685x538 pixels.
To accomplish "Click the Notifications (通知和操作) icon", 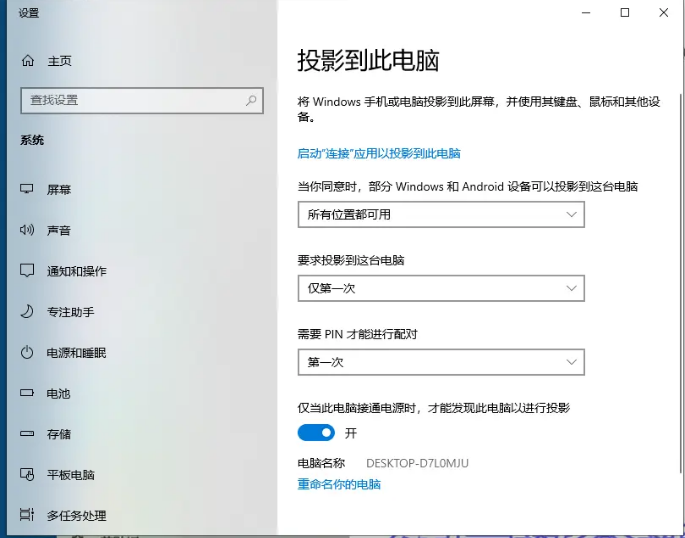I will [x=27, y=271].
